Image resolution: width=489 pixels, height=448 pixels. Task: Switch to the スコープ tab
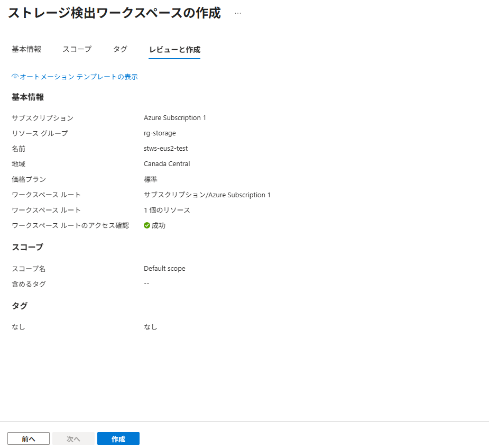[77, 49]
